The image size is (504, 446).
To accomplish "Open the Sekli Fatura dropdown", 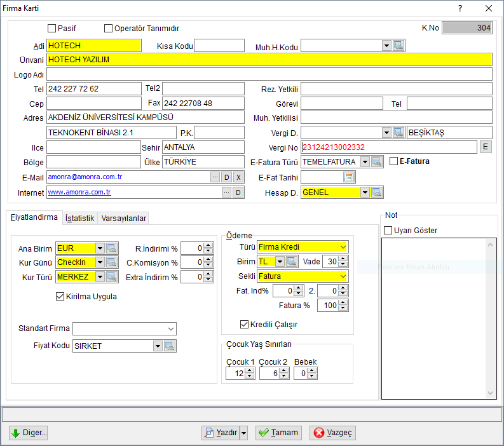I will click(343, 276).
